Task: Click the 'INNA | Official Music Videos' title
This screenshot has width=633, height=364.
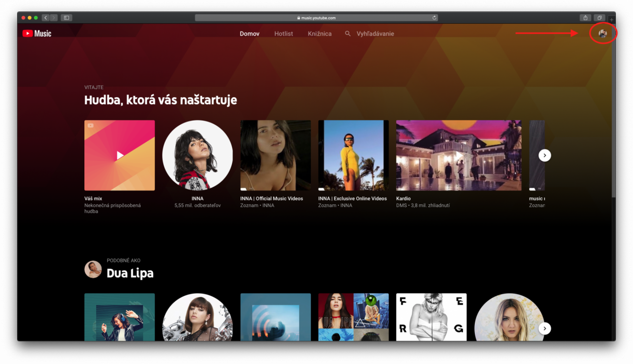Action: coord(272,199)
